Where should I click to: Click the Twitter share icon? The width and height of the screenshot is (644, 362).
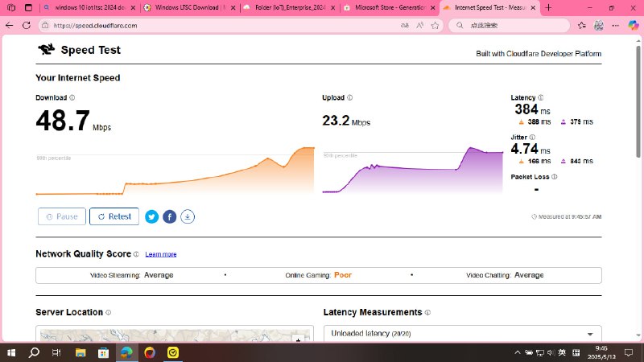151,216
